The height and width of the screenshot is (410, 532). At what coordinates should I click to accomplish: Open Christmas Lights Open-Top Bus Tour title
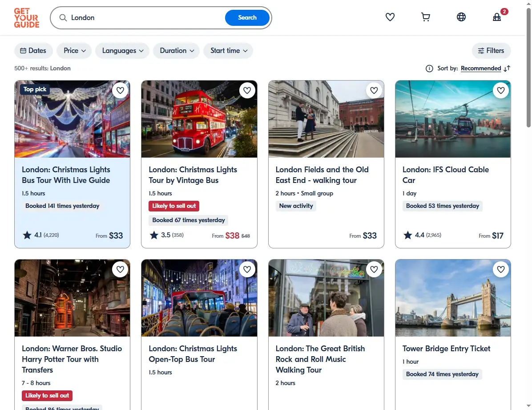193,354
